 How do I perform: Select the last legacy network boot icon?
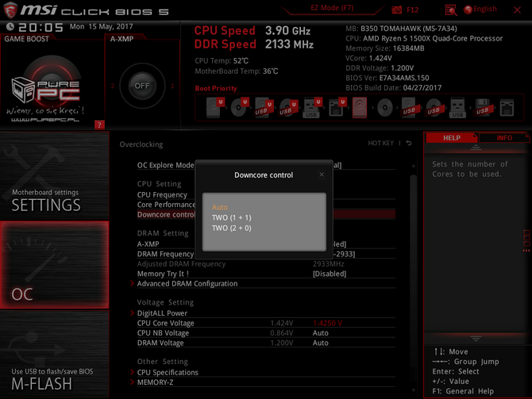coord(507,108)
